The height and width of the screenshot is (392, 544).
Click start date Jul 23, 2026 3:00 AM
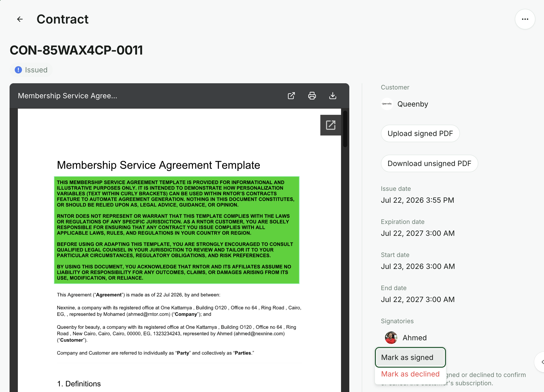(418, 266)
